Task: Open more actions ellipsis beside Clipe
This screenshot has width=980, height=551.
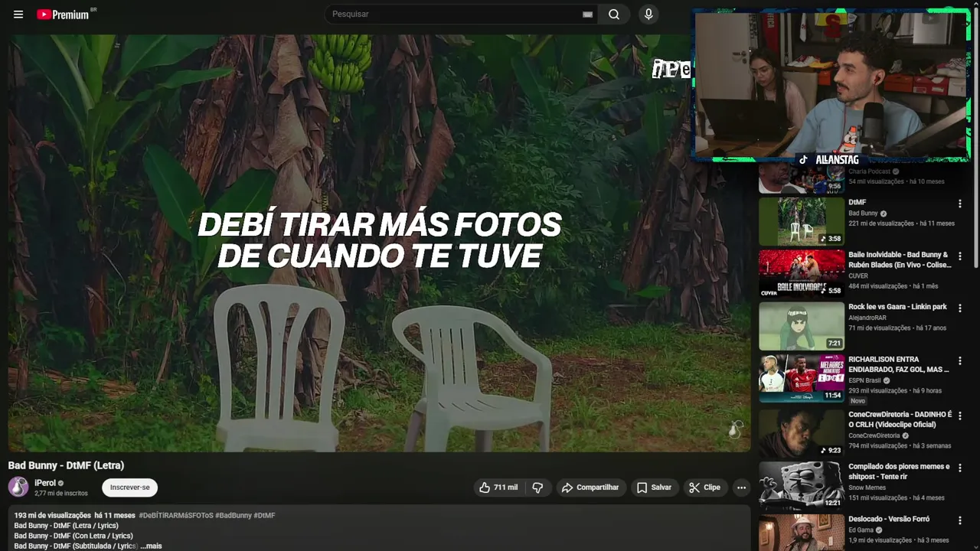Action: pyautogui.click(x=741, y=487)
